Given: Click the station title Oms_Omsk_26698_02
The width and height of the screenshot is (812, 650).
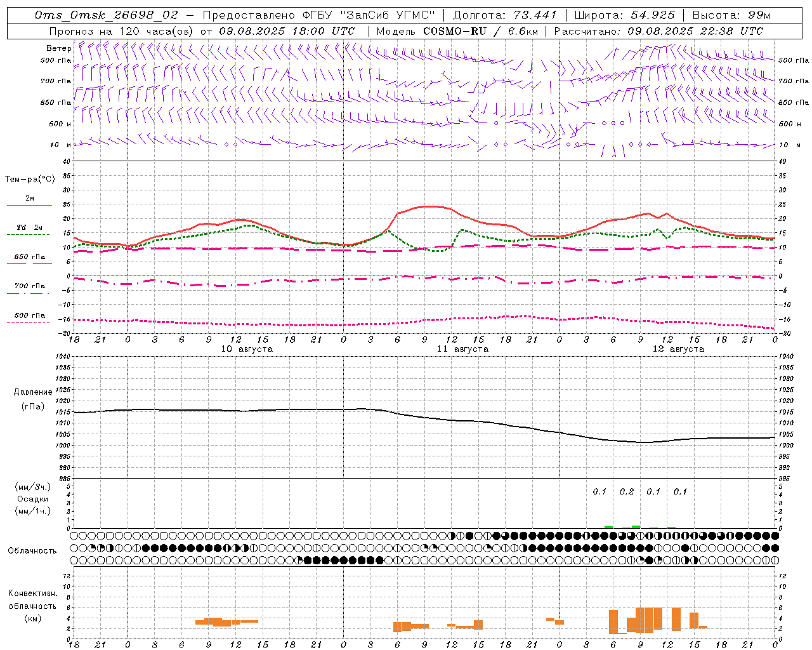Looking at the screenshot, I should click(x=106, y=15).
